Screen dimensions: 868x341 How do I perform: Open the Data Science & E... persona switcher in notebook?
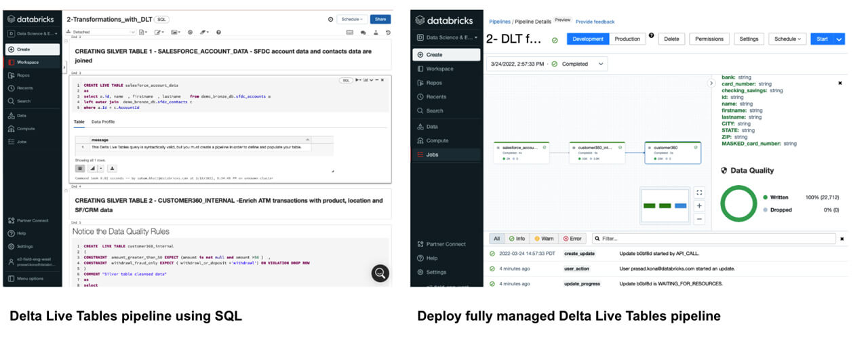(33, 34)
